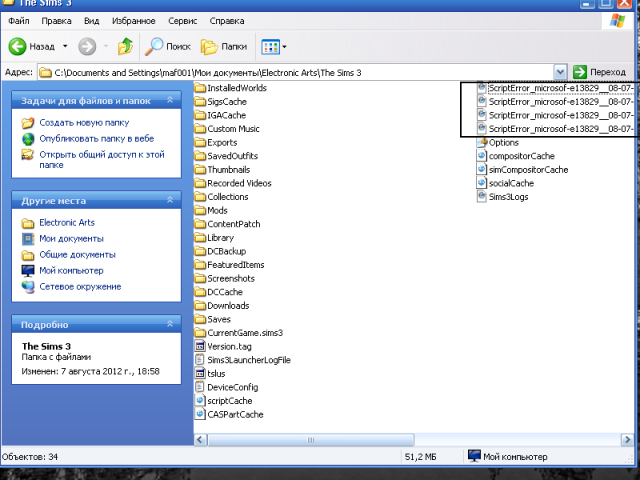
Task: Select the DeviceConfig file
Action: click(232, 387)
